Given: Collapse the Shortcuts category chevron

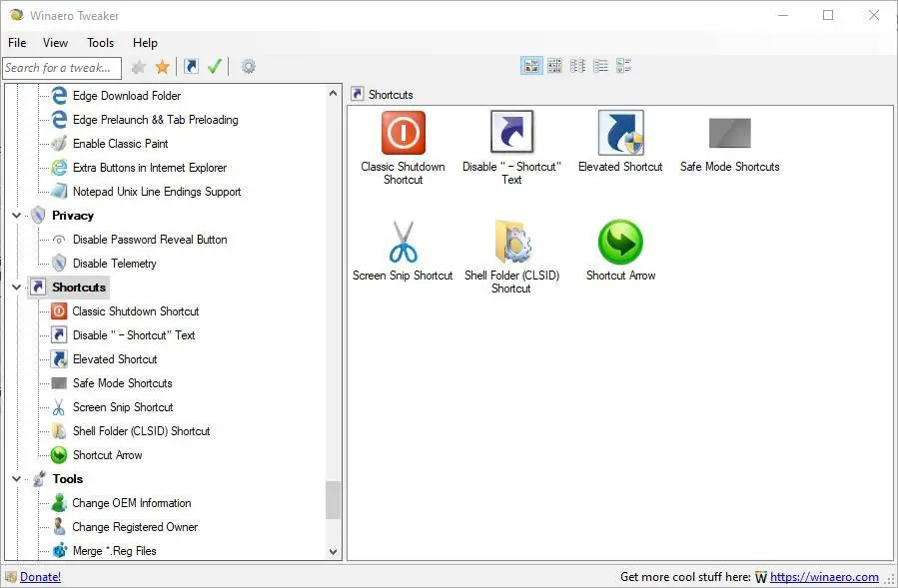Looking at the screenshot, I should click(16, 288).
